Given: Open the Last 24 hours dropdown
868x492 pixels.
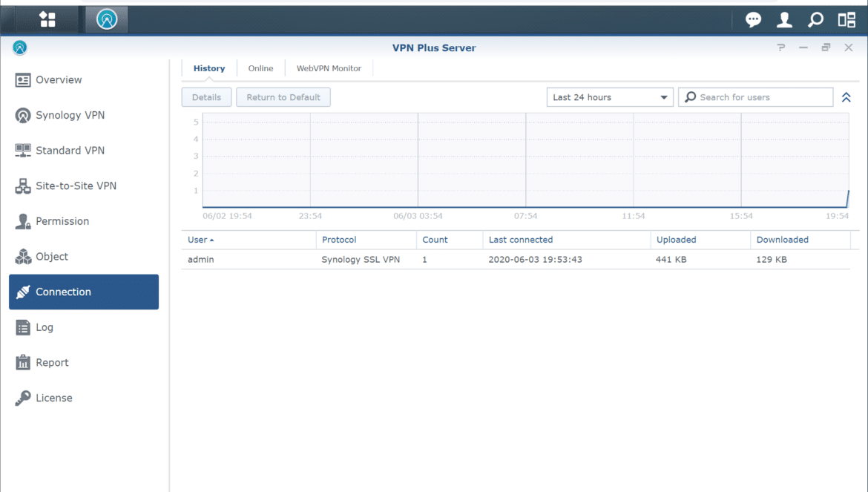Looking at the screenshot, I should click(610, 97).
